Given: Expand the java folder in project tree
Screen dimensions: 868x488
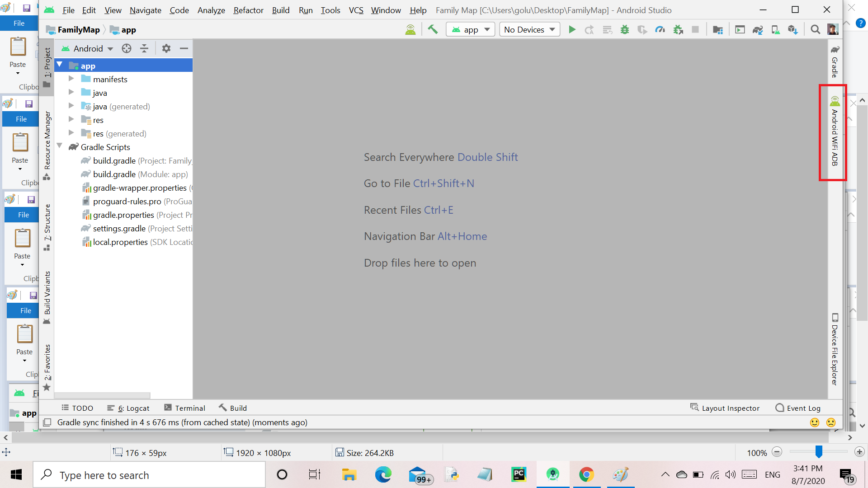Looking at the screenshot, I should tap(71, 92).
